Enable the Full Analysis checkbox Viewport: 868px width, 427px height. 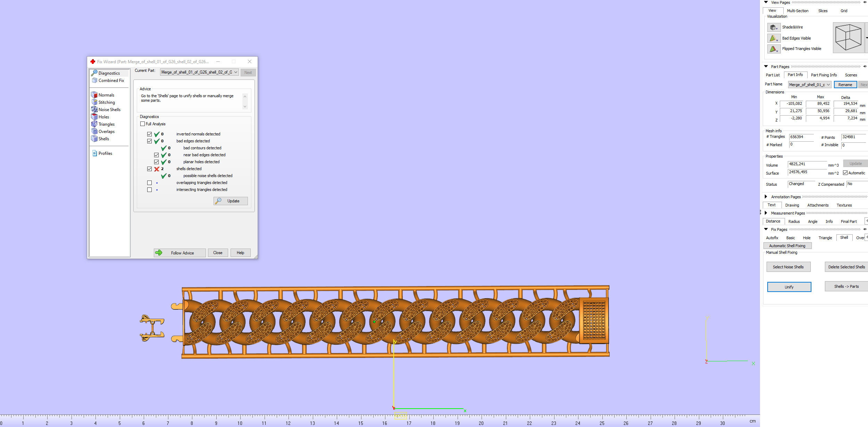tap(142, 124)
